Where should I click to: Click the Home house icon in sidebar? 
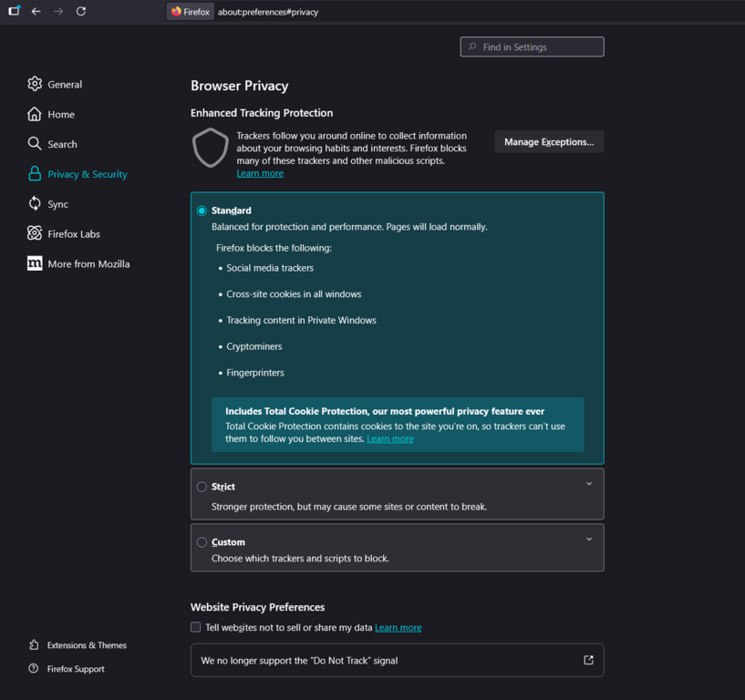pos(35,114)
